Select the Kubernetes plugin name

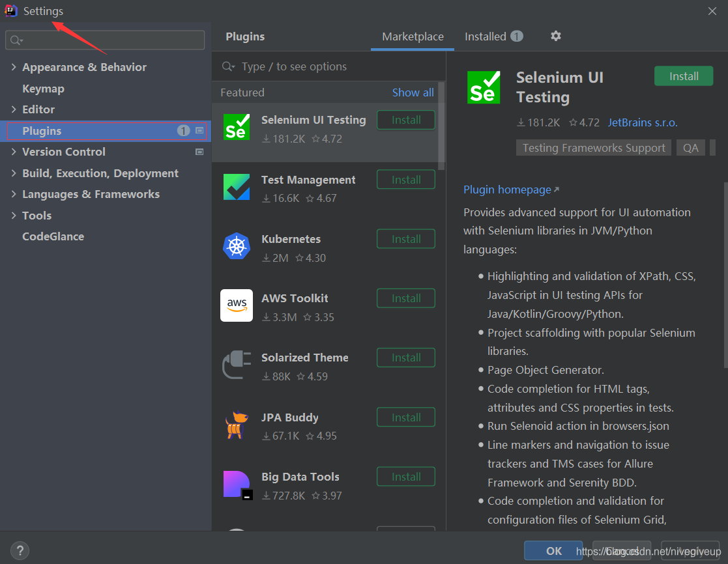(291, 239)
